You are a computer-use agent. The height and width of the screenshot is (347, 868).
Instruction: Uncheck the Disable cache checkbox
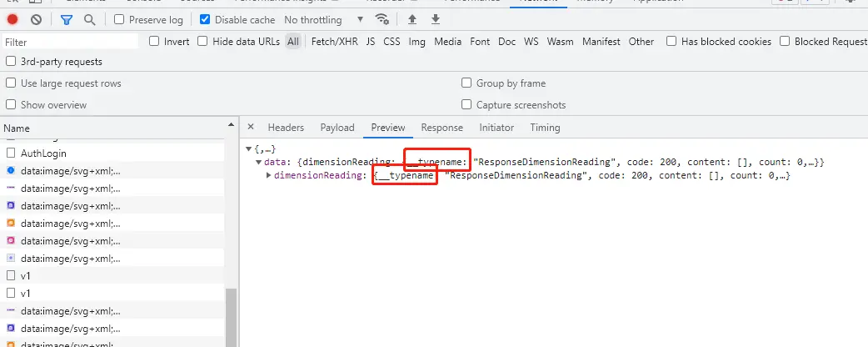coord(205,19)
